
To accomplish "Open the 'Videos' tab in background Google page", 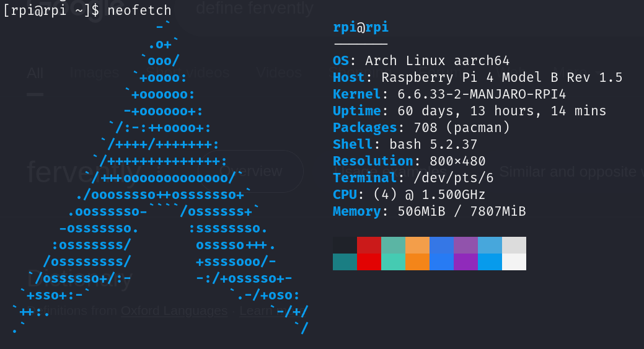I will click(280, 73).
